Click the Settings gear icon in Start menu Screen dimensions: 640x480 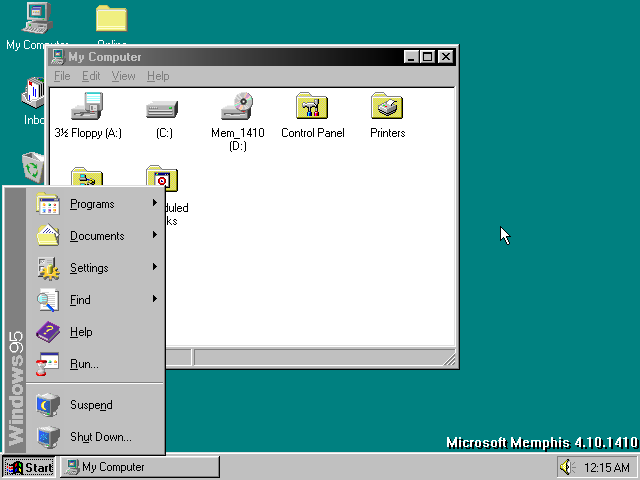[x=48, y=268]
